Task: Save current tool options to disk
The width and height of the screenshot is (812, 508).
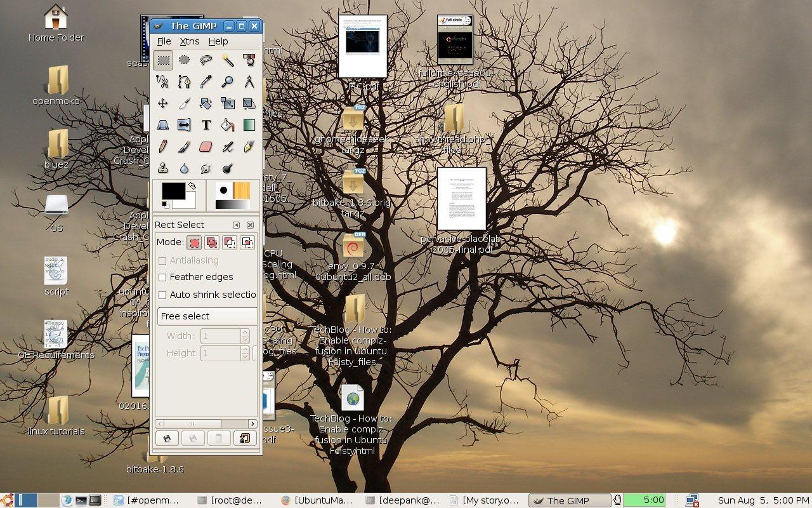Action: point(167,438)
